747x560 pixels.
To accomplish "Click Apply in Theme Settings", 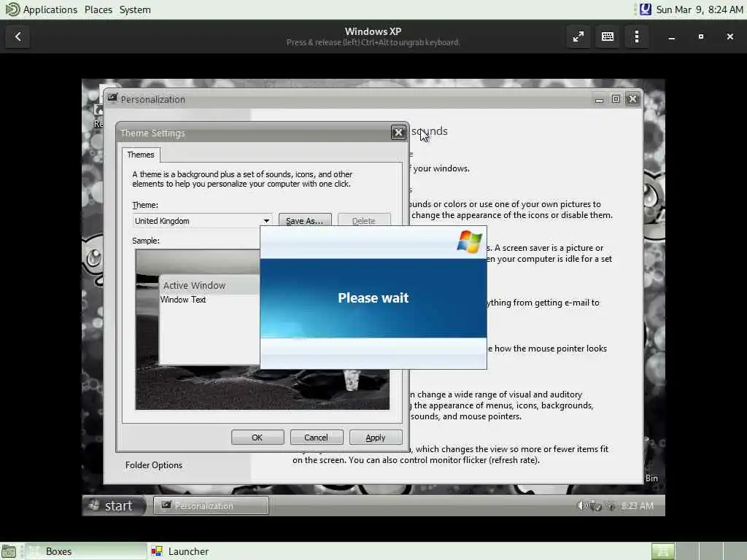I will click(376, 437).
